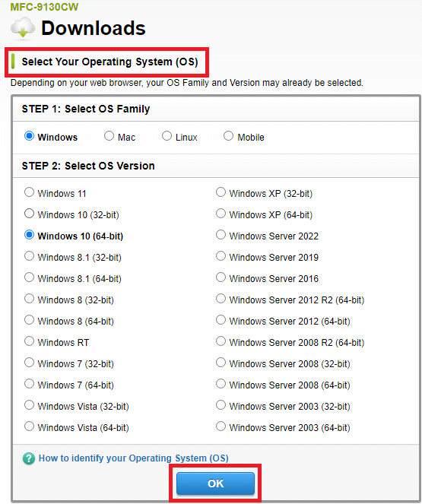Choose Windows 8.1 (64-bit) version

coord(29,277)
